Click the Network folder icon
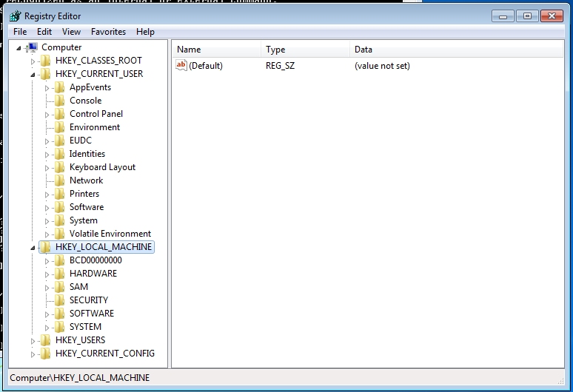 (x=59, y=180)
